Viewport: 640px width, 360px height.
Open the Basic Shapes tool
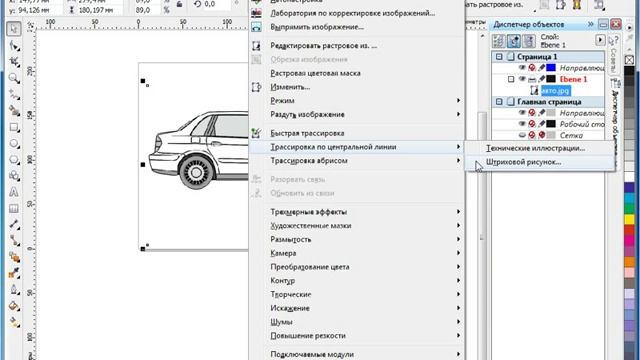(x=14, y=176)
